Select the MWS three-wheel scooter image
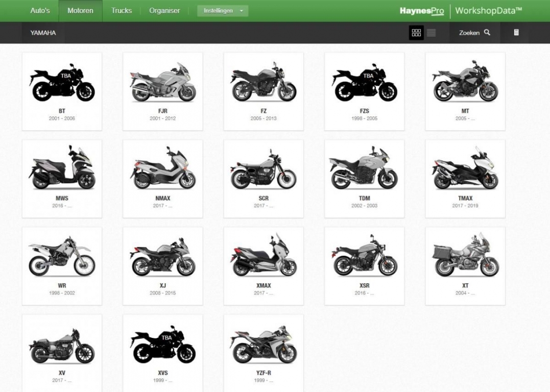Screen dimensions: 550x392 pyautogui.click(x=62, y=167)
